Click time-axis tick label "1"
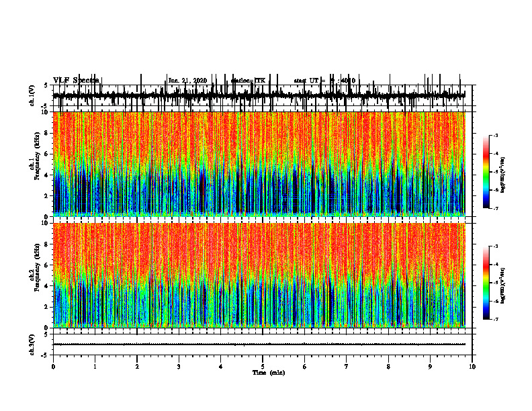The width and height of the screenshot is (532, 411). (95, 367)
